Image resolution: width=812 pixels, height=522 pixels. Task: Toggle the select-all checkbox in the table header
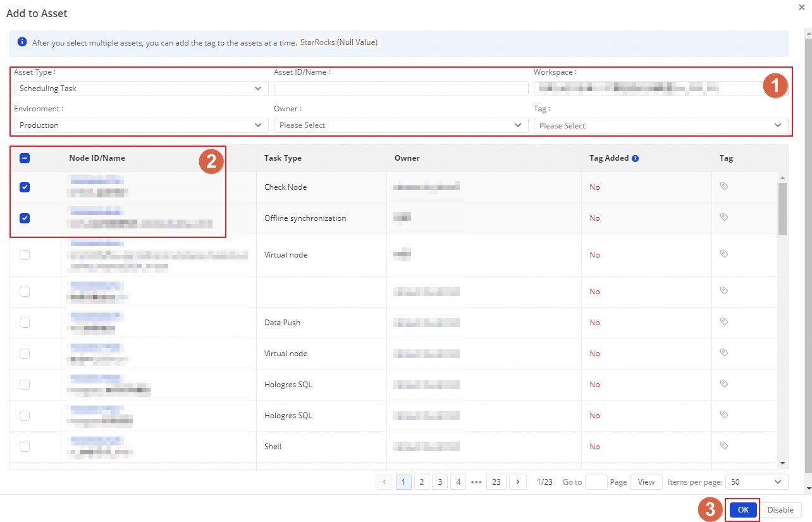click(25, 158)
